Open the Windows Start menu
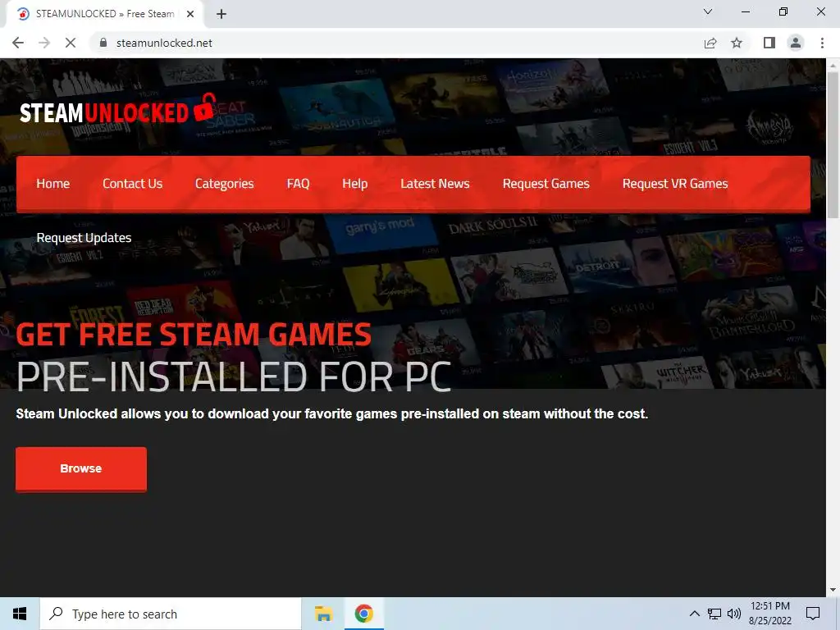Screen dimensions: 840x630 20,614
